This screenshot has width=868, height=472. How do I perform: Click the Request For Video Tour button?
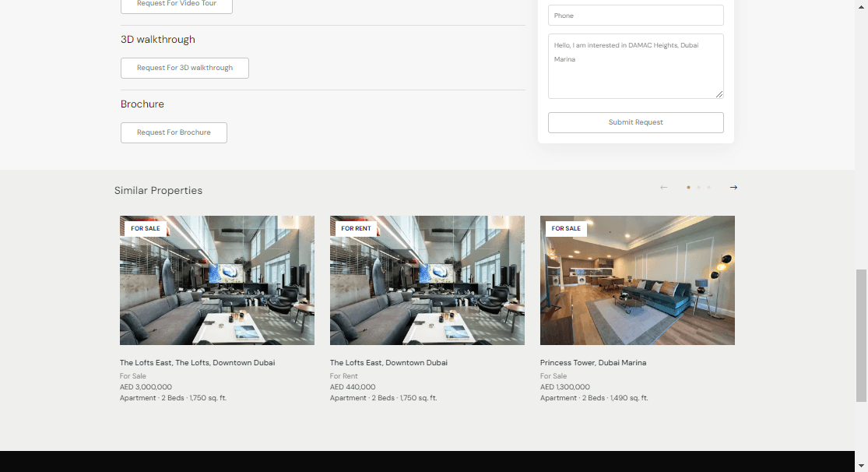coord(176,5)
